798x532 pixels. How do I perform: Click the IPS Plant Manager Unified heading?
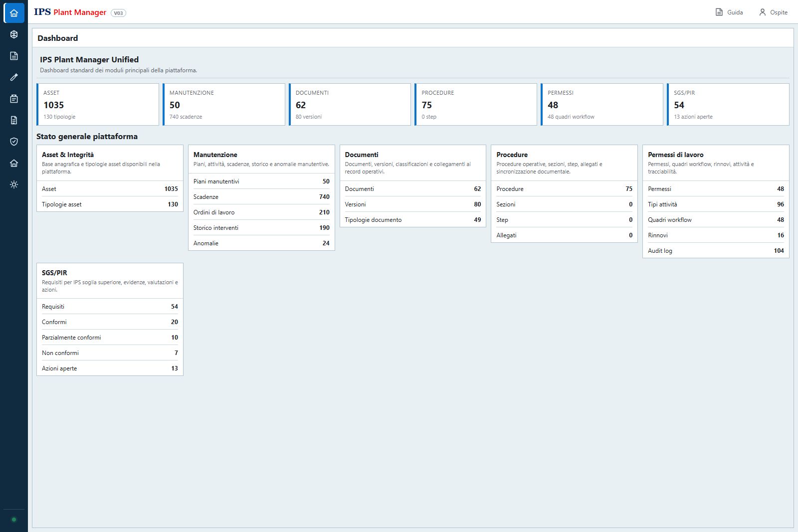[x=89, y=59]
